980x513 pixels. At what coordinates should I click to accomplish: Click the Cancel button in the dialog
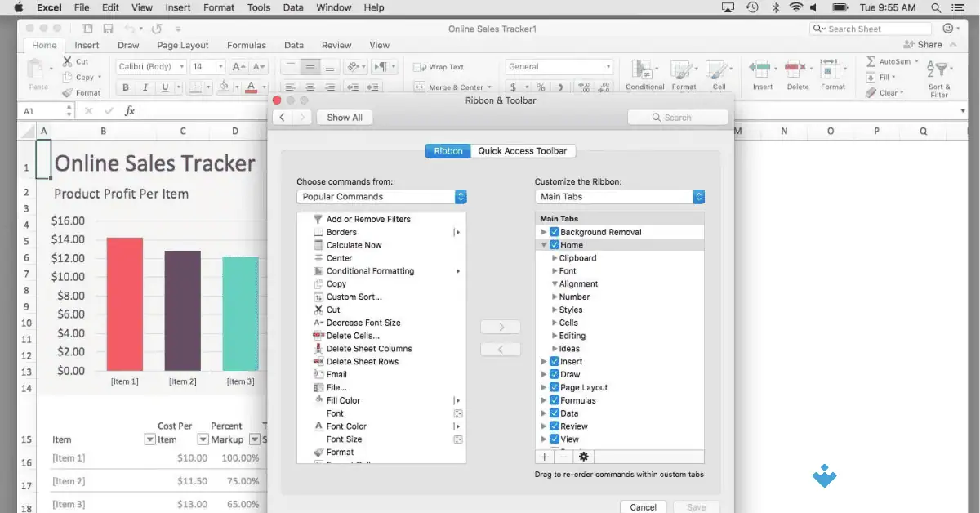coord(644,506)
